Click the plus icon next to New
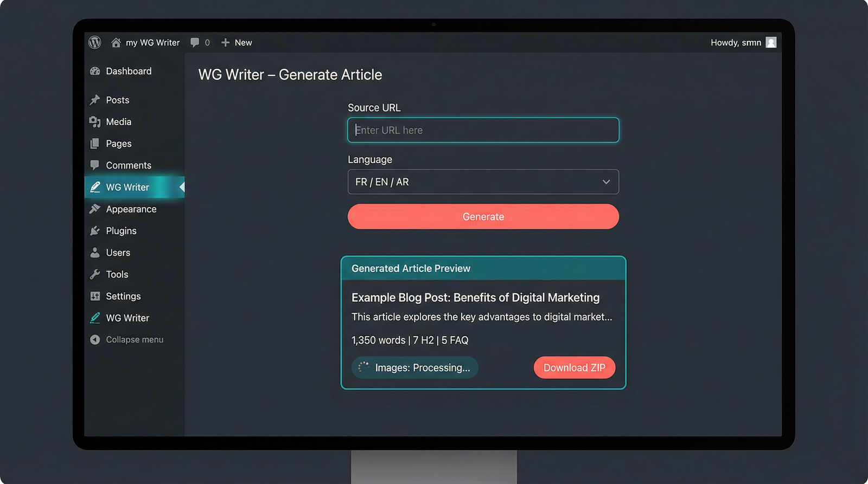Viewport: 868px width, 484px height. tap(225, 42)
